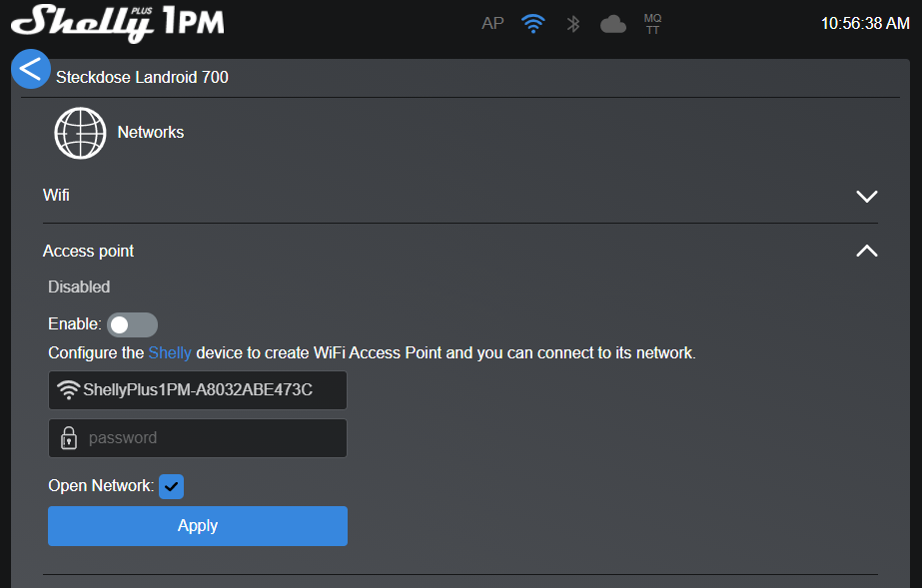Click the Networks globe icon
922x588 pixels.
point(80,133)
